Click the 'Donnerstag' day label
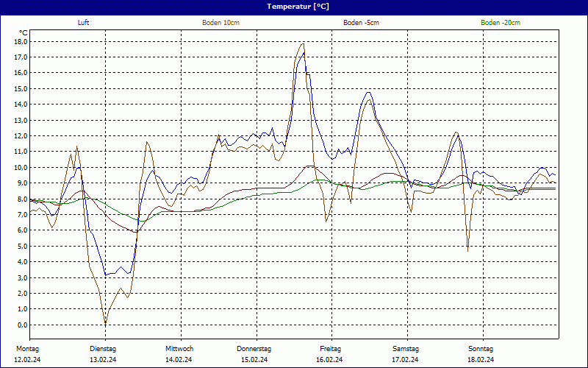The image size is (588, 368). [x=254, y=349]
